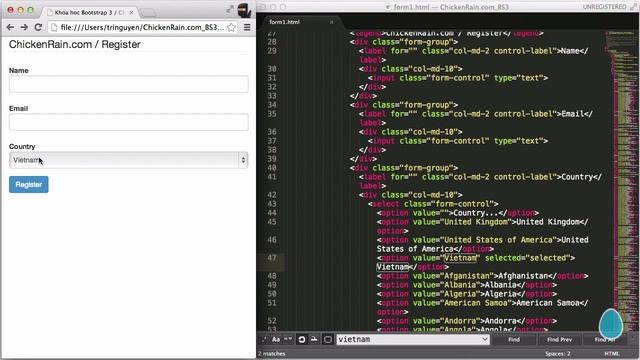Go back in Chrome browser
Viewport: 640px width, 360px height.
pyautogui.click(x=10, y=27)
